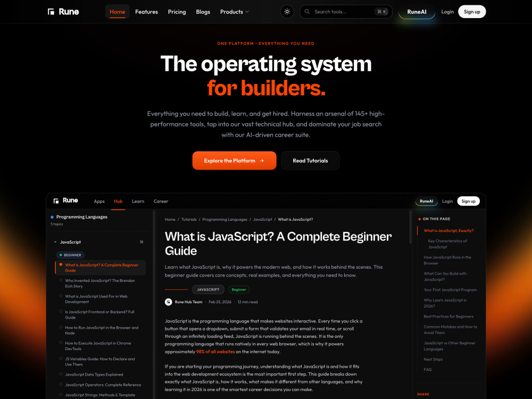Screen dimensions: 532x399
Task: Jump to FAQ section
Action: (428, 370)
